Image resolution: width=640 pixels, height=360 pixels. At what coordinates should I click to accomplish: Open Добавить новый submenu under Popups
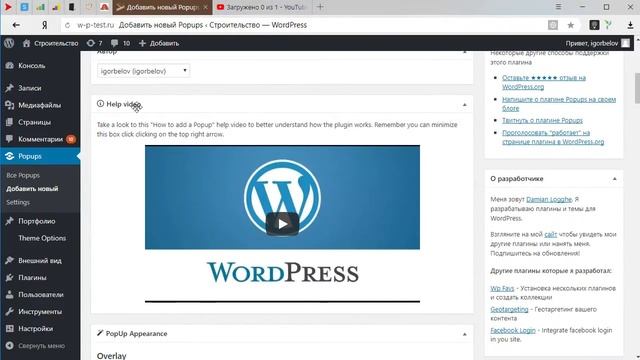(x=32, y=189)
